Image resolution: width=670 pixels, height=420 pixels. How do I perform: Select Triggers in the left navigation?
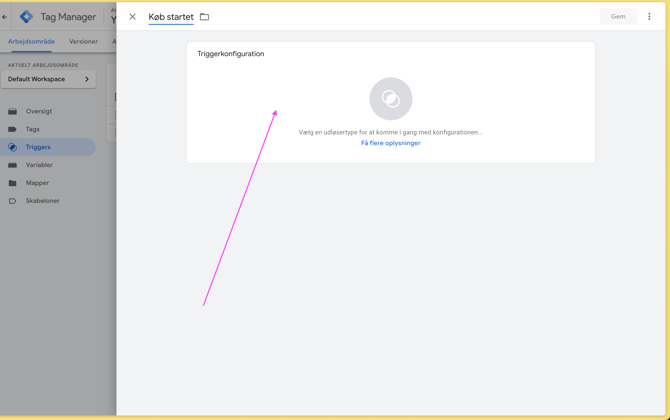[38, 147]
